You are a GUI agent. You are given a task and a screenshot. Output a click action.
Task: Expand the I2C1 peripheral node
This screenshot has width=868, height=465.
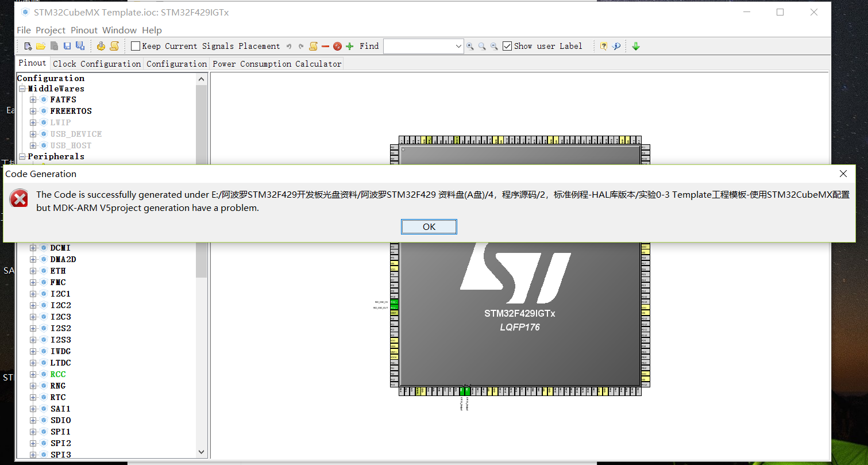coord(33,294)
